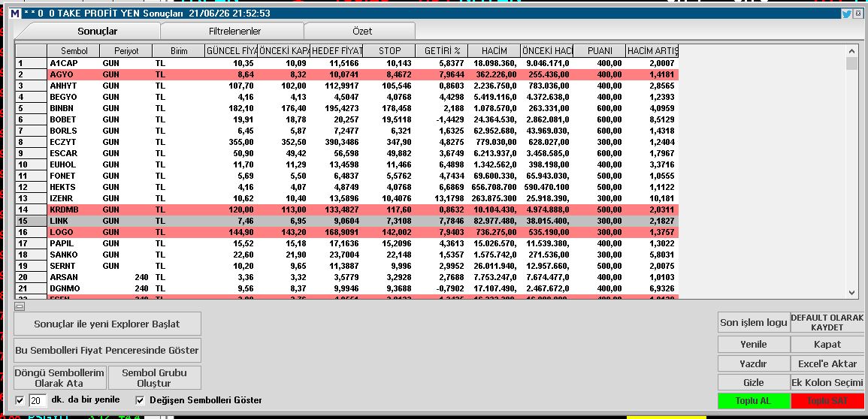This screenshot has height=419, width=868.
Task: Click the refresh interval field showing 20
Action: click(38, 401)
